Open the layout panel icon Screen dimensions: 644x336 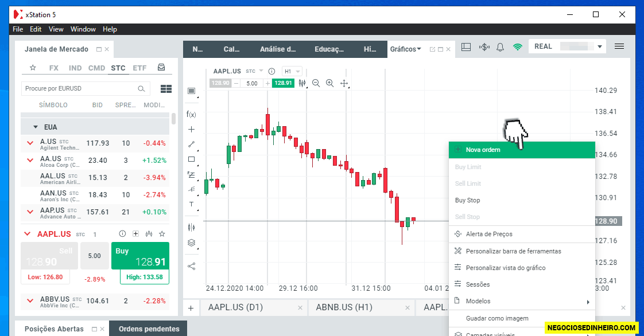466,47
